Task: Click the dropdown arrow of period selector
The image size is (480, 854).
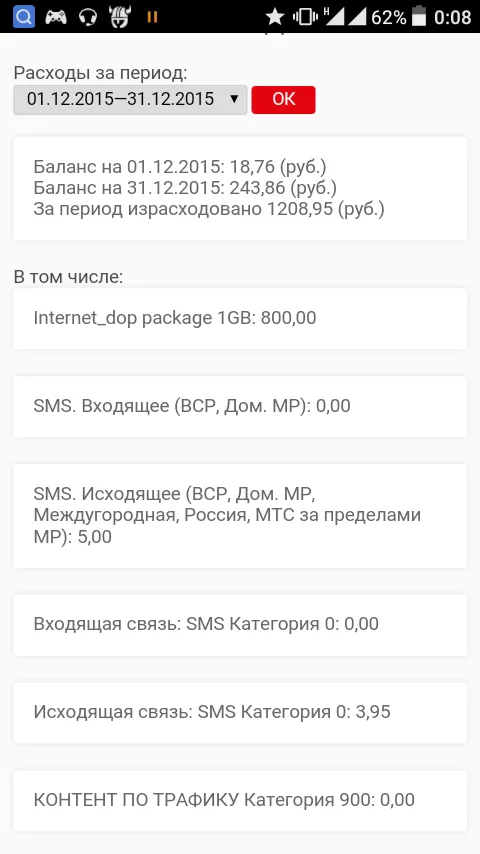Action: 234,99
